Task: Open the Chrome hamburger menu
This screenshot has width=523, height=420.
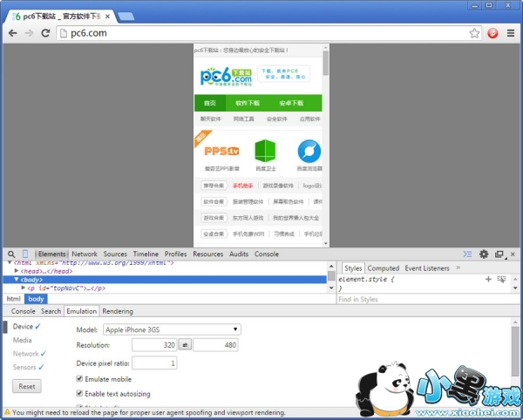Action: [x=511, y=33]
